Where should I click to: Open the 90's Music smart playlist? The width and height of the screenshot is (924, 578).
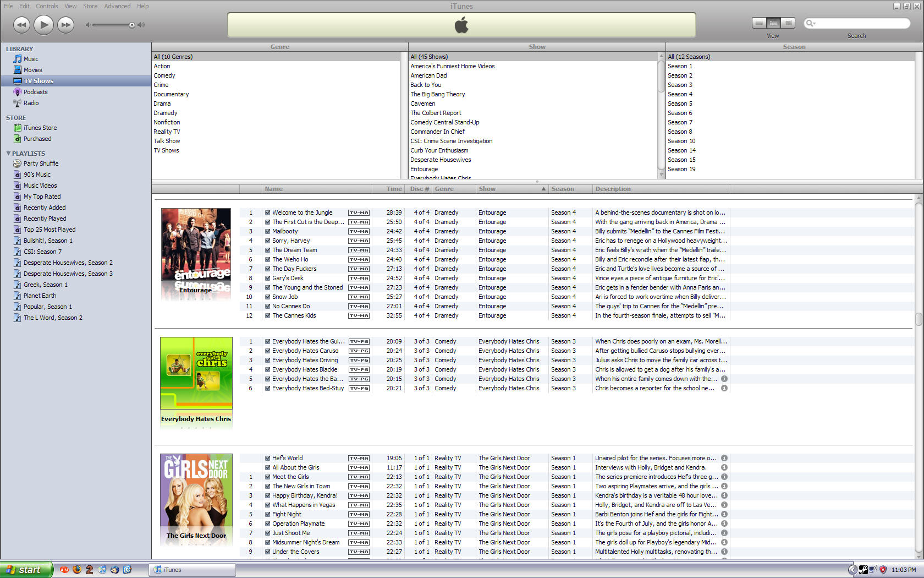tap(37, 175)
